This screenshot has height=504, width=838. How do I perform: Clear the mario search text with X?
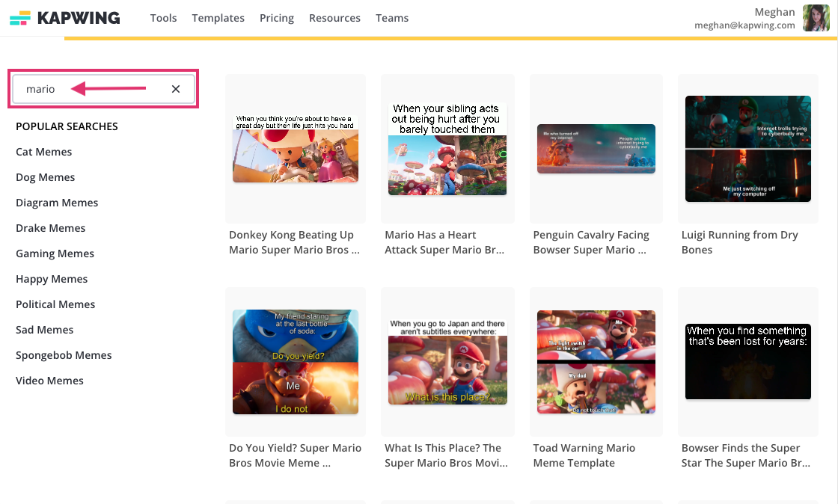pyautogui.click(x=176, y=89)
